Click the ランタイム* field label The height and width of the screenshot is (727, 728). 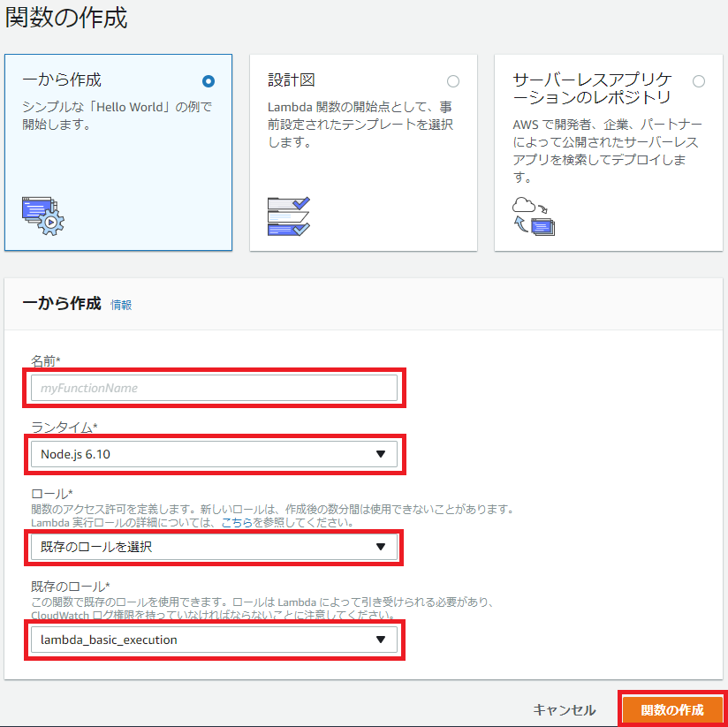click(x=64, y=427)
